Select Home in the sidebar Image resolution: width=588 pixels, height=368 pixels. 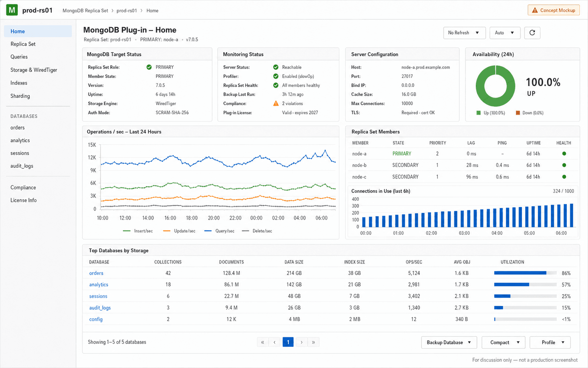tap(38, 31)
